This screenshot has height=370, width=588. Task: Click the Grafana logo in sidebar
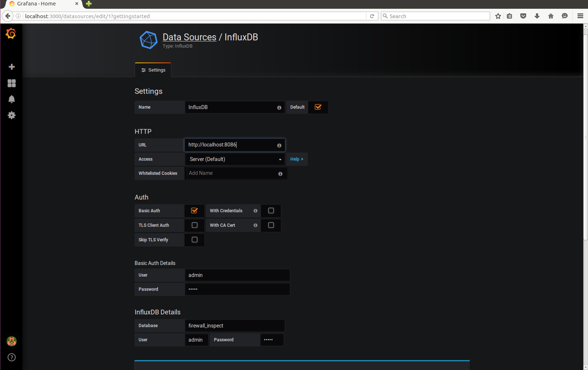point(11,33)
